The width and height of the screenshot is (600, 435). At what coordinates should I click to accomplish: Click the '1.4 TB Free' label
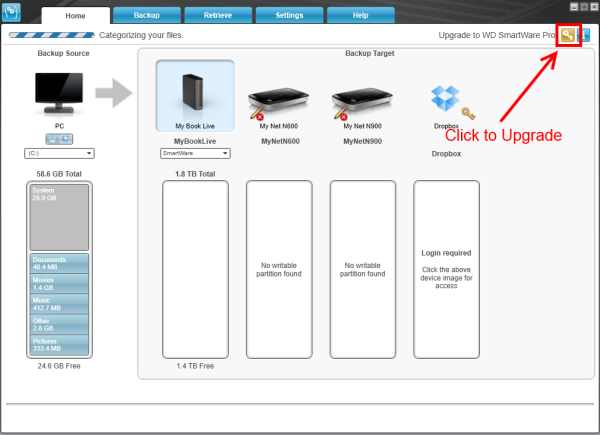(x=195, y=366)
